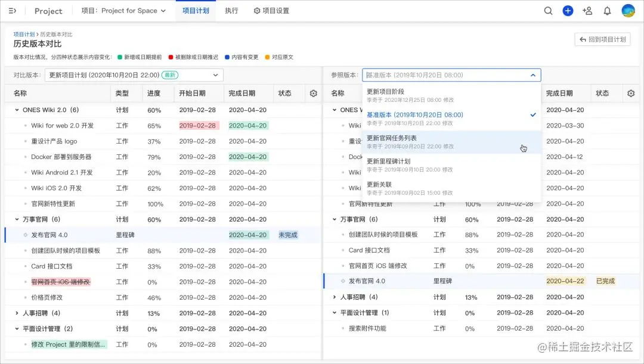Expand right 人事招聘 (4) group
The height and width of the screenshot is (364, 644).
point(335,297)
